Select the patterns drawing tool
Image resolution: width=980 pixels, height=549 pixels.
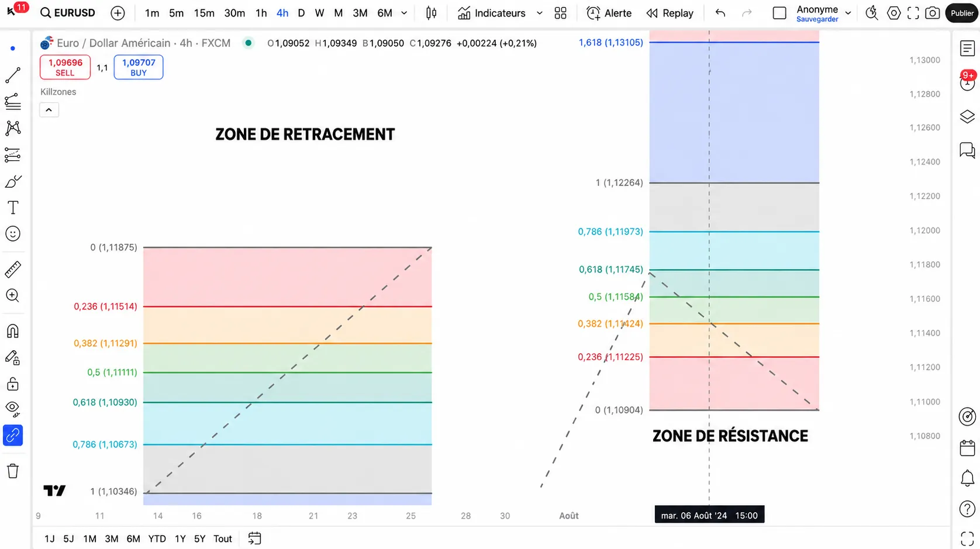(x=13, y=128)
